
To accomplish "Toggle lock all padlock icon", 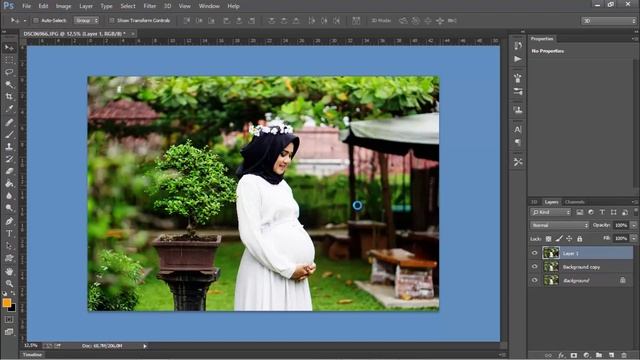I will (580, 239).
